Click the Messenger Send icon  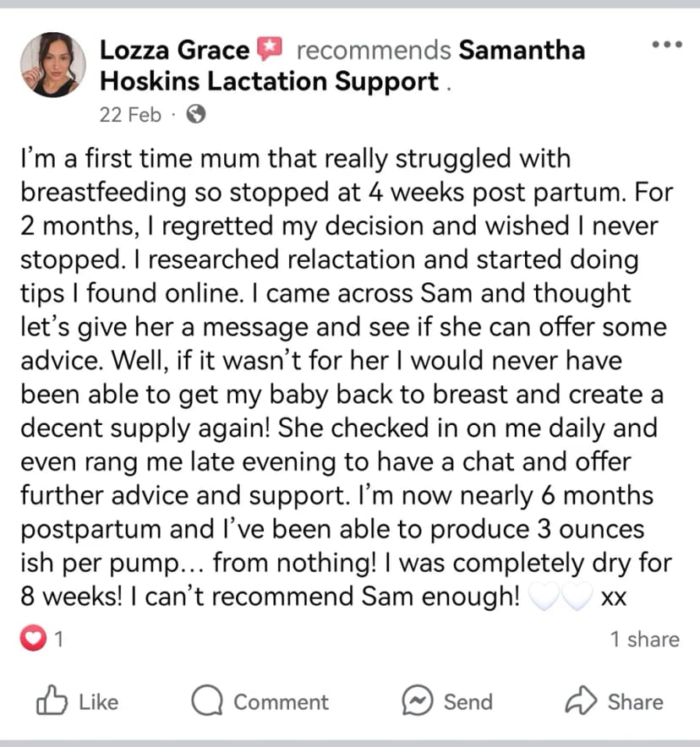point(418,701)
